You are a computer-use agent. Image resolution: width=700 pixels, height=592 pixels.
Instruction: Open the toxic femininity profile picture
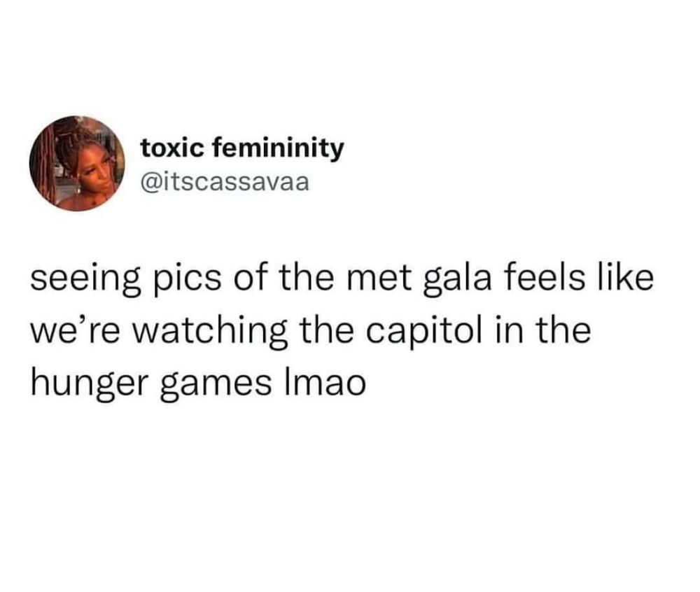point(77,163)
